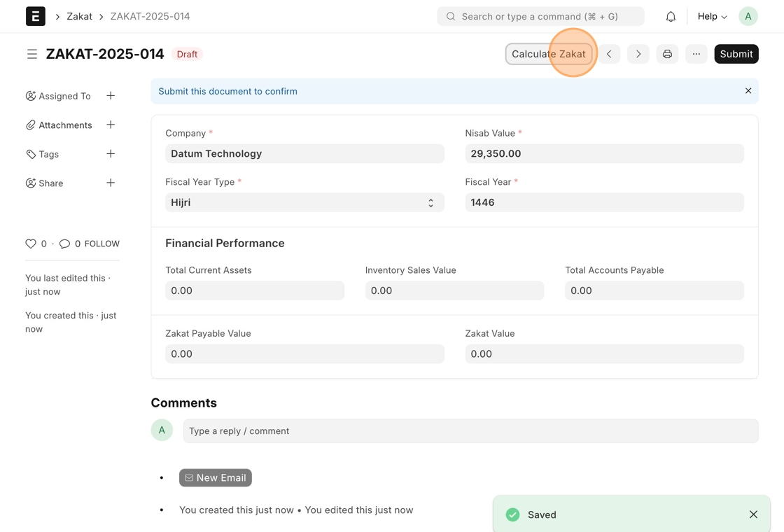This screenshot has height=532, width=784.
Task: Open the three-dots more options menu
Action: coord(696,54)
